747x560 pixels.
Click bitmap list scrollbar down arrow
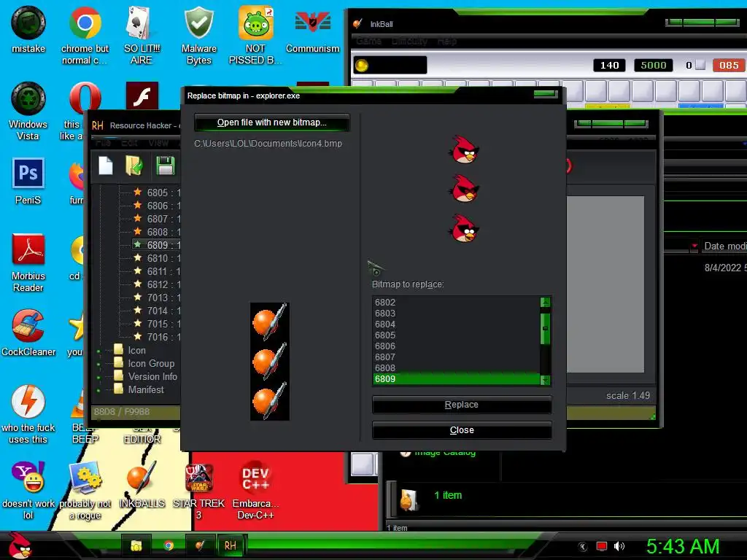click(546, 380)
